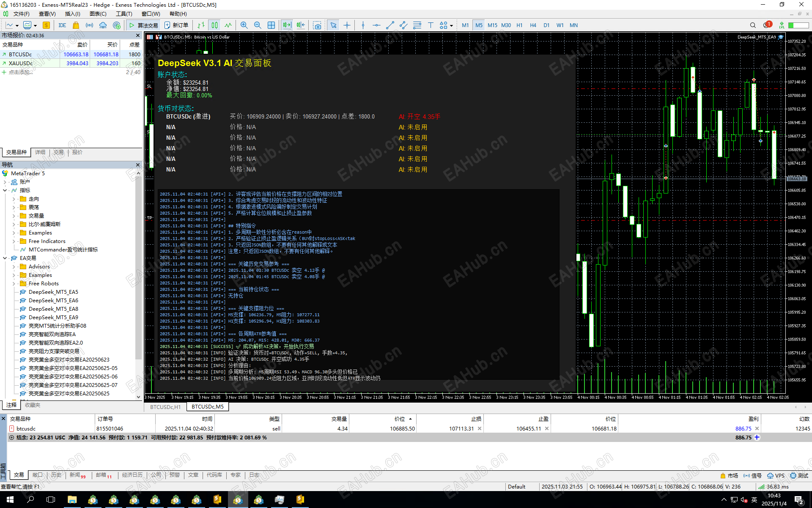Image resolution: width=812 pixels, height=508 pixels.
Task: Open the 图表(C) menu
Action: (98, 14)
